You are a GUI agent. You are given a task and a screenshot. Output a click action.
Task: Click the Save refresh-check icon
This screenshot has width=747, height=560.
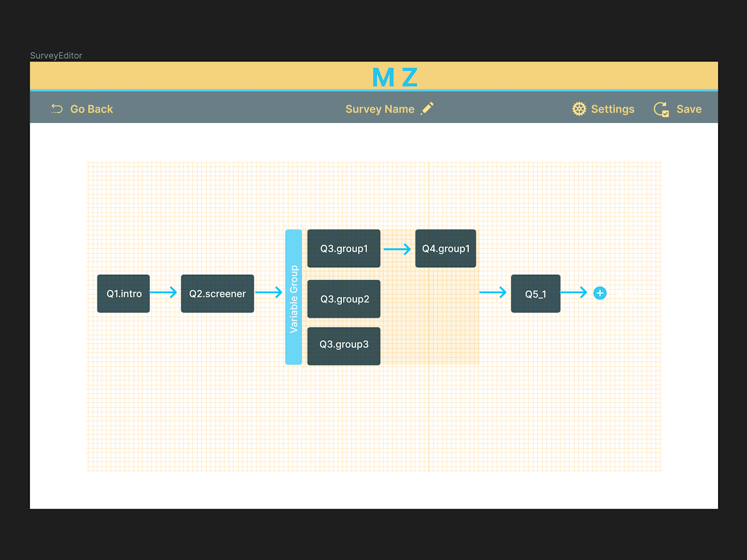point(661,109)
